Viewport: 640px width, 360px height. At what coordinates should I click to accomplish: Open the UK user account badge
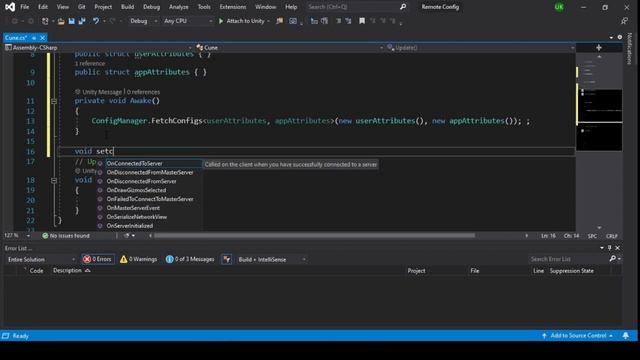click(559, 7)
